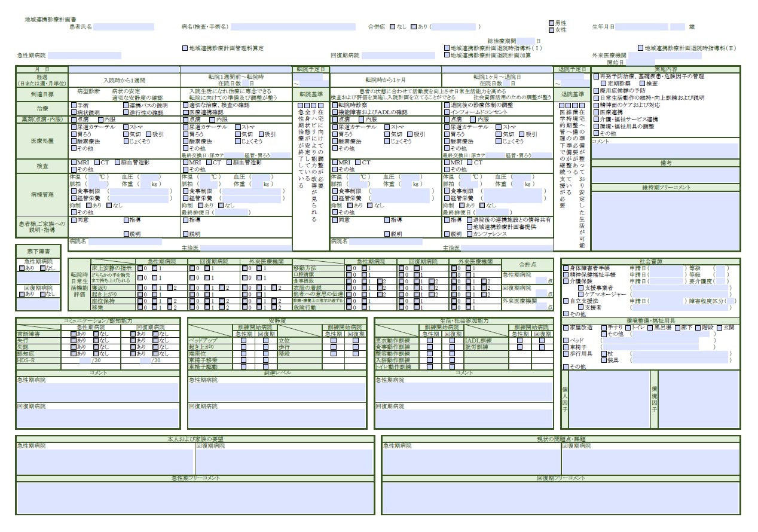Check 地域連携診療計画退院時指導料(Ⅰ)
Screen dimensions: 758x532
tap(447, 48)
